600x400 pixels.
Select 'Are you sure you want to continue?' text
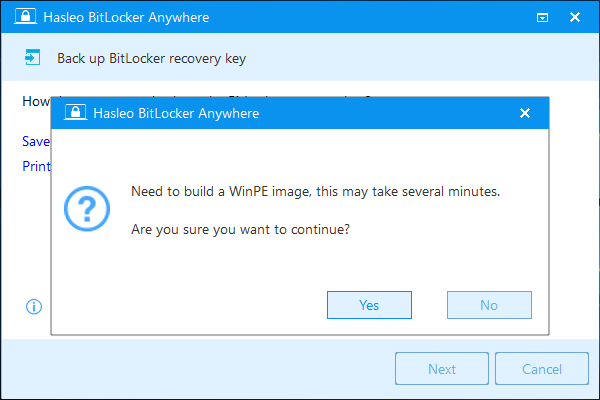click(x=240, y=229)
